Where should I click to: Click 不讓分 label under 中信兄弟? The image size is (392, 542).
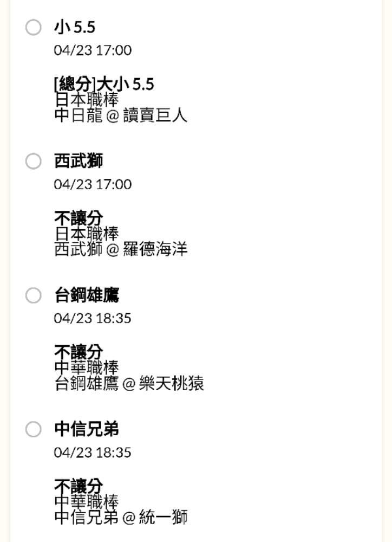(79, 486)
